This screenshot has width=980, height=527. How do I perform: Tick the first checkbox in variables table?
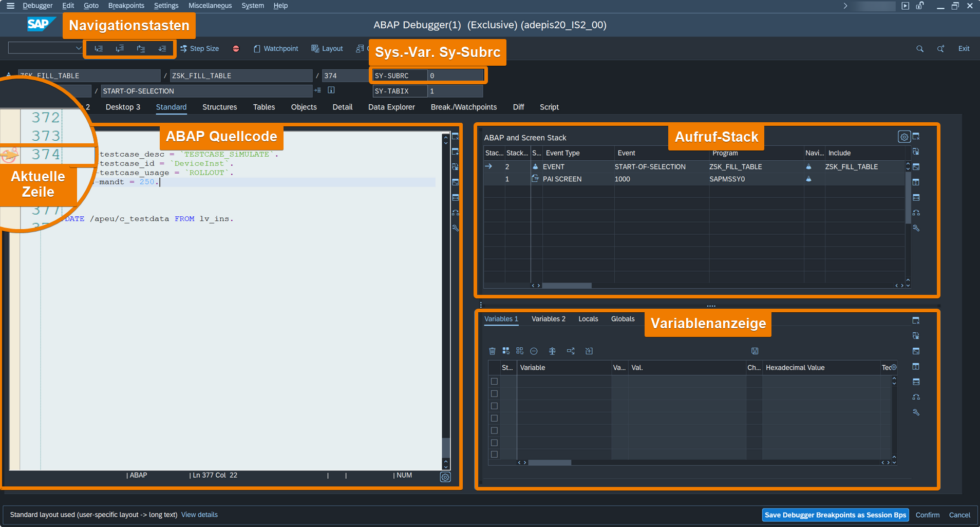pyautogui.click(x=494, y=381)
